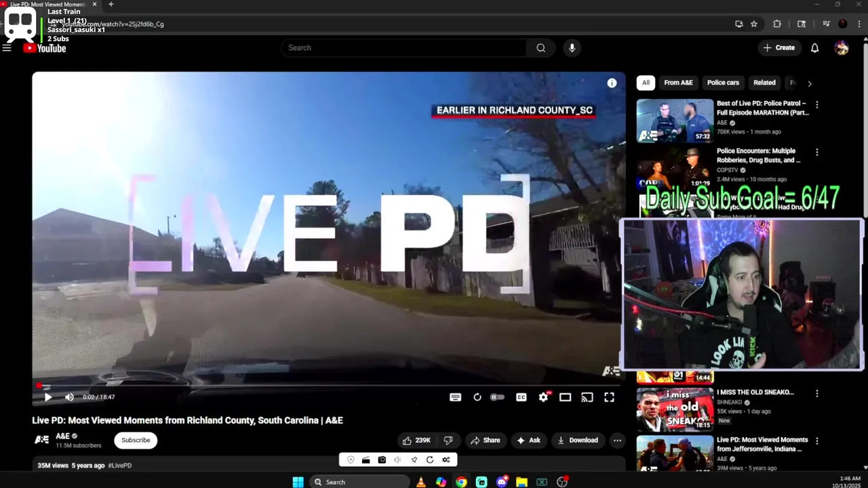
Task: Enter full screen mode
Action: (x=609, y=397)
